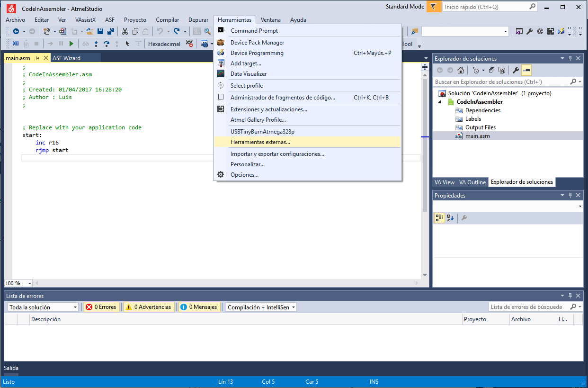Click the Categorized icon in Propiedades panel
Viewport: 588px width, 388px height.
coord(439,218)
